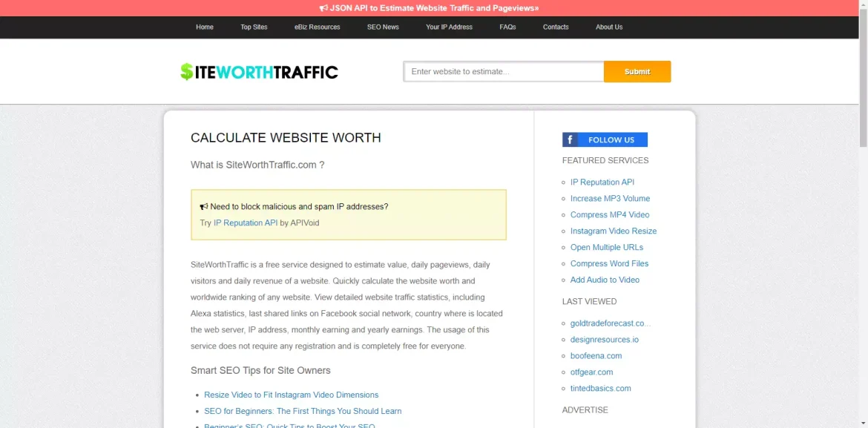This screenshot has height=428, width=868.
Task: Click the 'Smart SEO Tips for Site Owners' heading
Action: [x=260, y=370]
